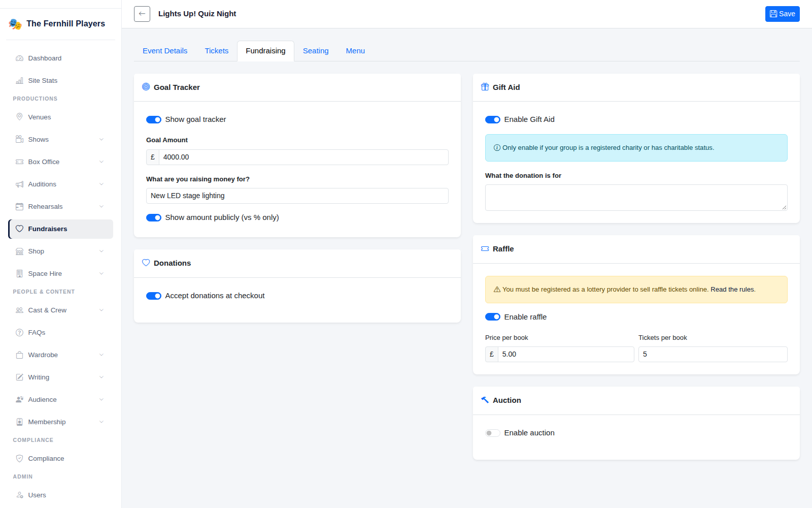This screenshot has height=508, width=812.
Task: Expand the Membership chevron
Action: [101, 422]
